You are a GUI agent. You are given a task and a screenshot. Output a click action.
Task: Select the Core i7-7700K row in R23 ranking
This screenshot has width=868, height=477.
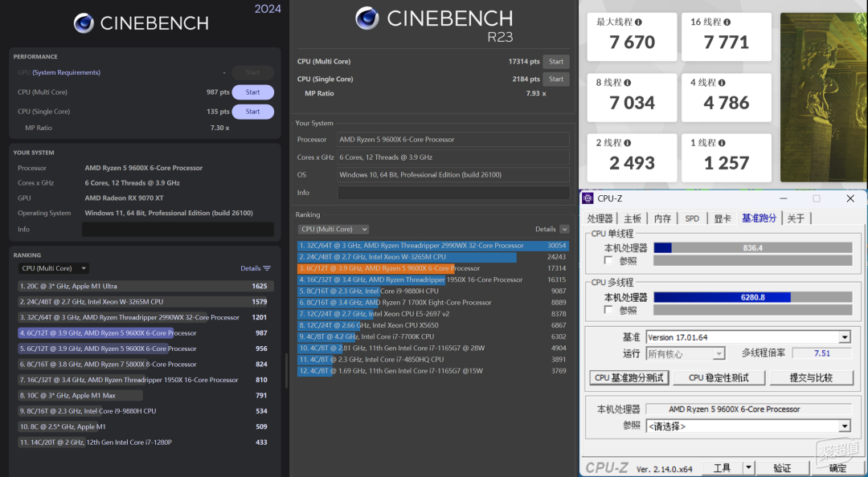(433, 336)
